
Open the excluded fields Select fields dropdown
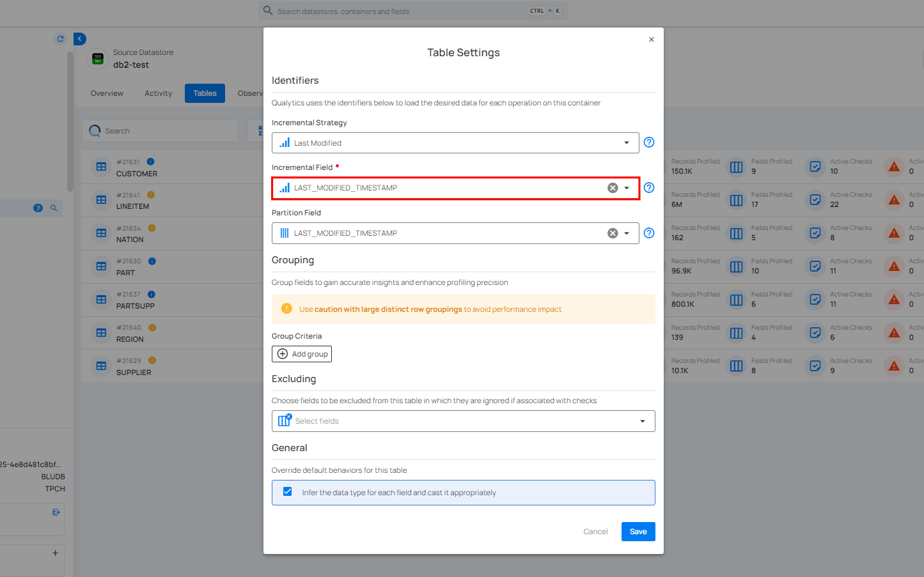(x=463, y=421)
